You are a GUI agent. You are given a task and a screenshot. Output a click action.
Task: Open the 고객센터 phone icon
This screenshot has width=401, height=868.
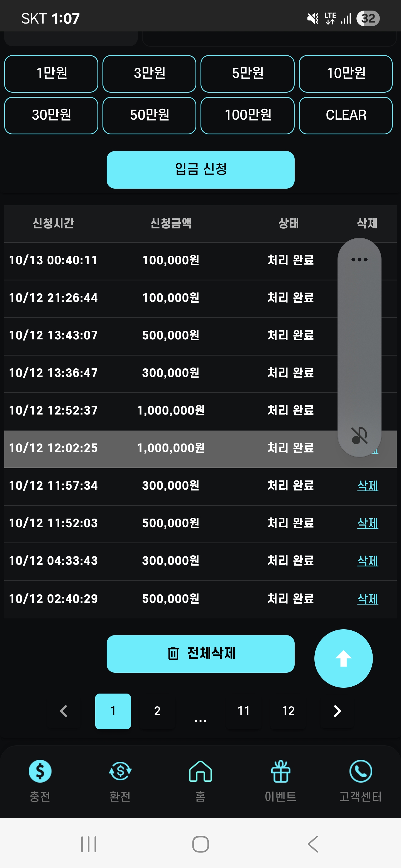[361, 771]
